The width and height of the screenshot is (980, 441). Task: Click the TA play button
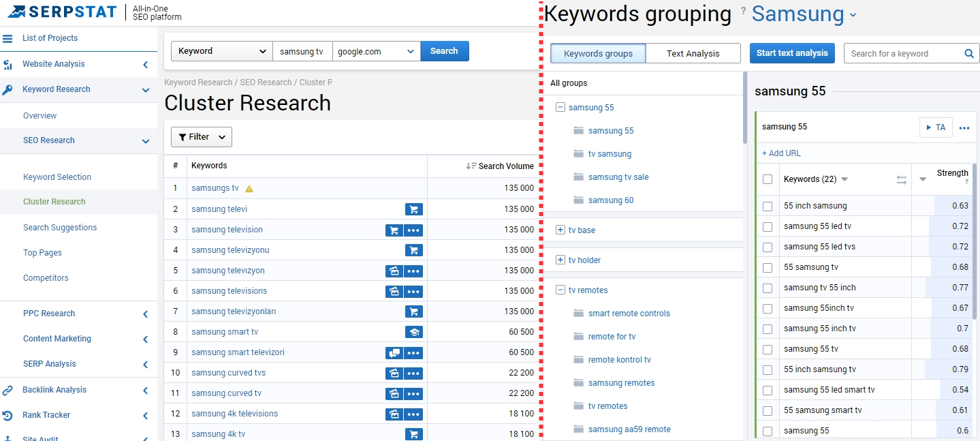(936, 127)
